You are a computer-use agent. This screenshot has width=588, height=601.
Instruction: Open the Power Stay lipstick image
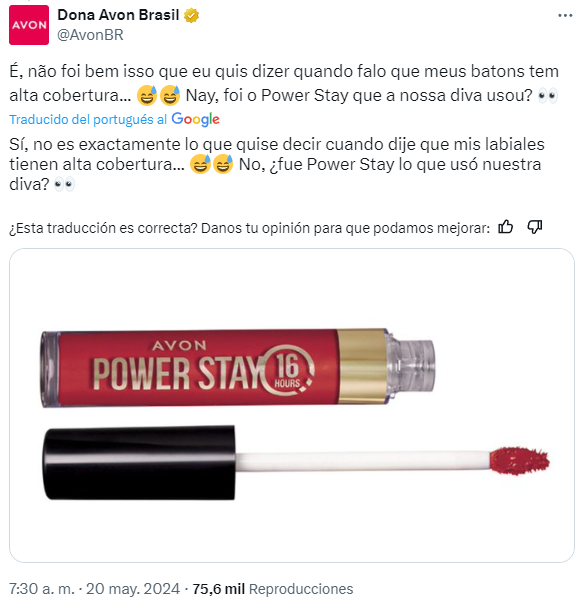pyautogui.click(x=292, y=405)
